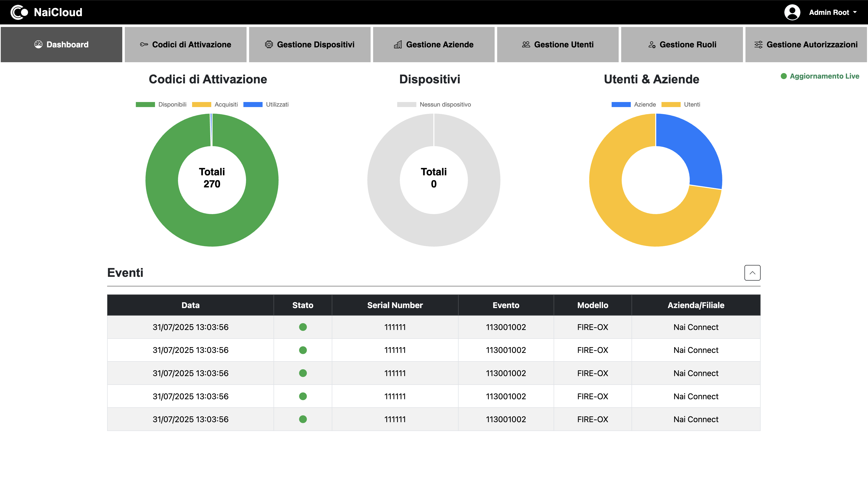Click the building icon in Gestione Aziende
The image size is (868, 500).
pos(398,44)
